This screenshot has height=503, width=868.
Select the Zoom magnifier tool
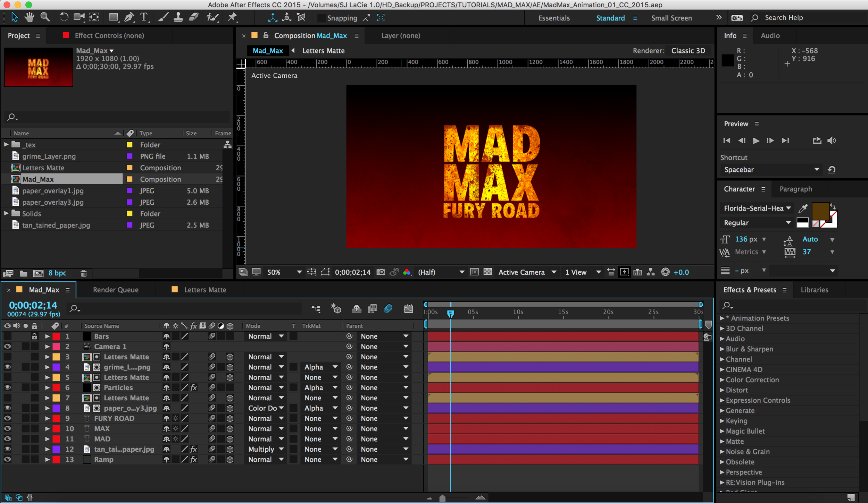pos(45,17)
